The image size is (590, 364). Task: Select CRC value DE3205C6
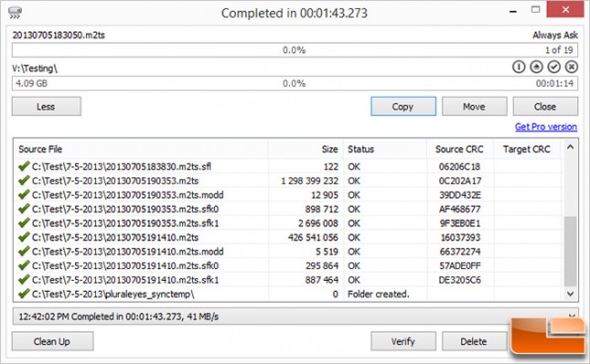[x=460, y=280]
